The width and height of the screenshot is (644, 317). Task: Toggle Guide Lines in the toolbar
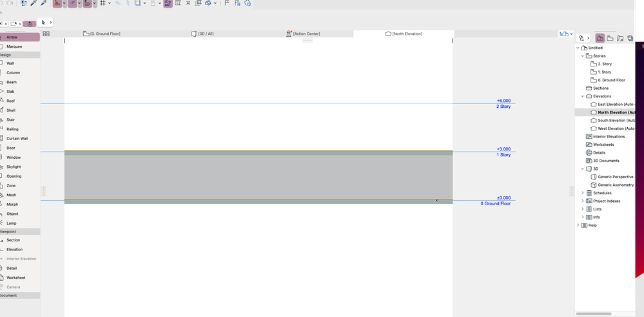coord(57,3)
